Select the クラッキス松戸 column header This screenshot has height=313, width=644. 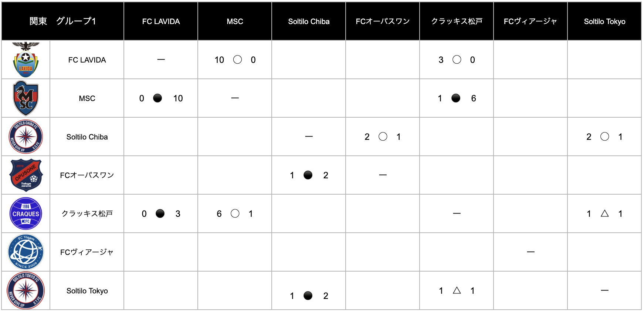[x=457, y=21]
